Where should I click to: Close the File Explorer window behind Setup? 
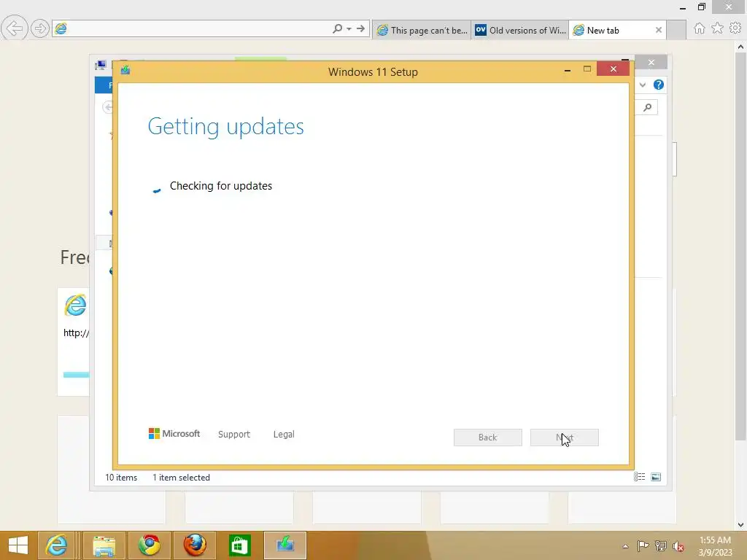click(651, 63)
